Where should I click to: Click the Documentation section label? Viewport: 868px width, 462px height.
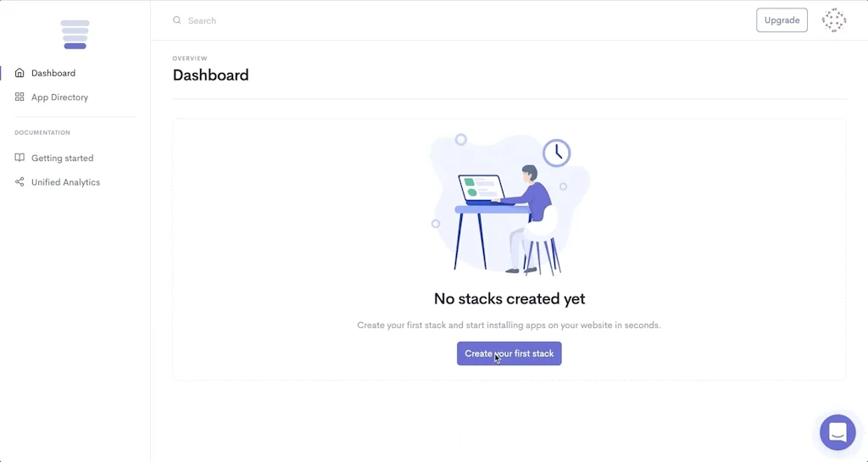[42, 133]
